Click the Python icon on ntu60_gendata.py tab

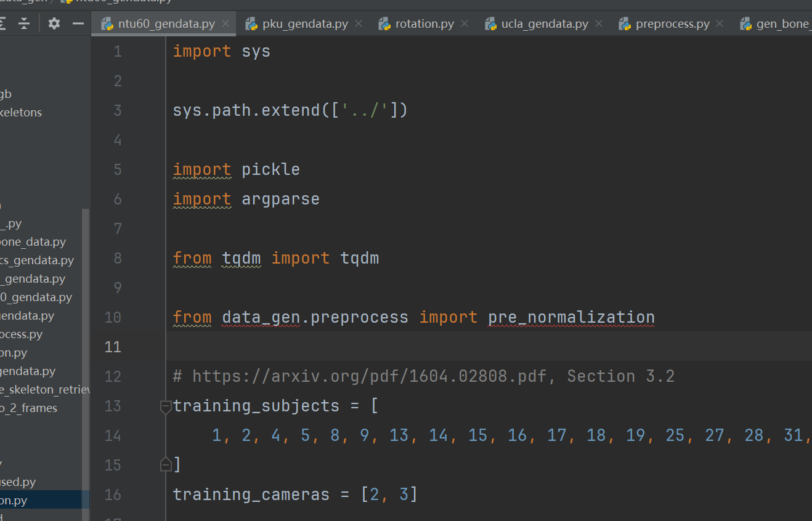pos(107,23)
